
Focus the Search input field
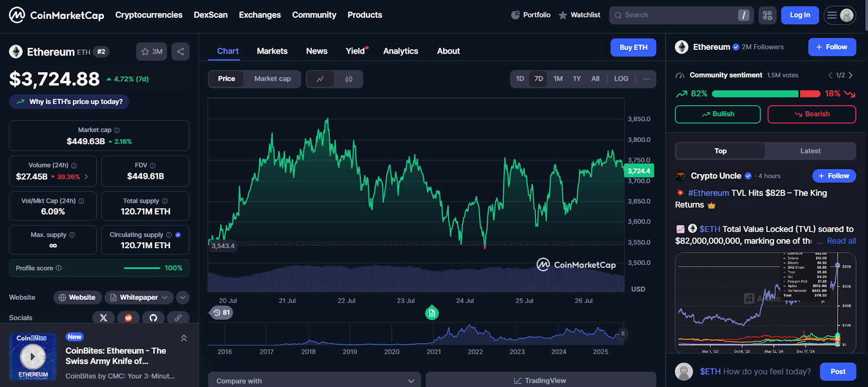pos(681,15)
